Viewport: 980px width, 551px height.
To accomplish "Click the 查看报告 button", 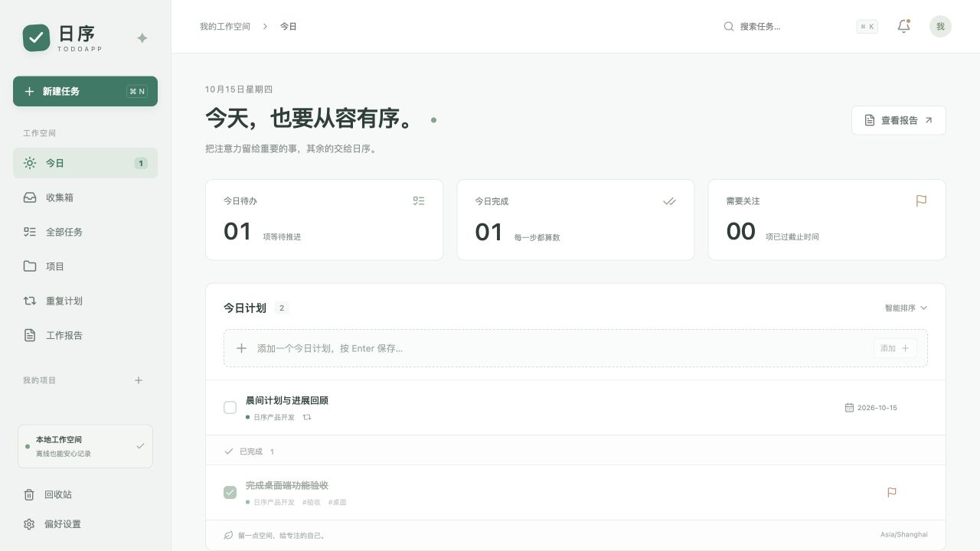I will point(899,120).
